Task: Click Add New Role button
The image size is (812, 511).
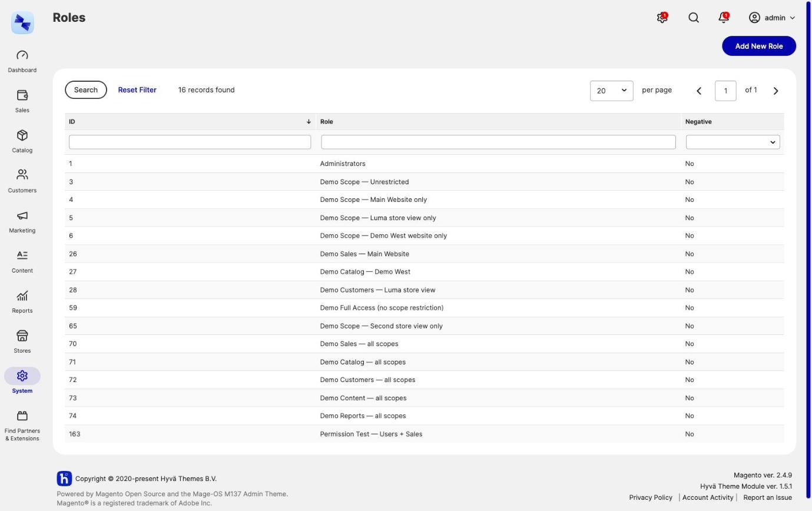Action: click(x=759, y=46)
